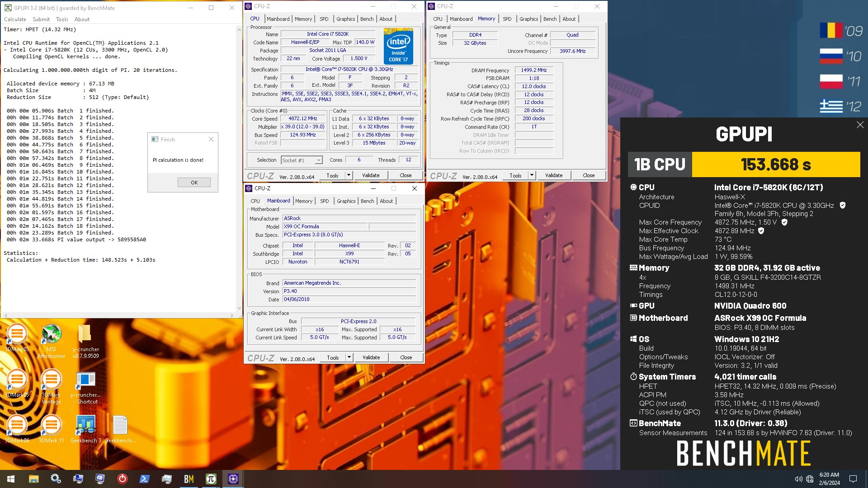Switch to Bench tab in CPU-Z CPU window
Screen dimensions: 868x488
(367, 19)
